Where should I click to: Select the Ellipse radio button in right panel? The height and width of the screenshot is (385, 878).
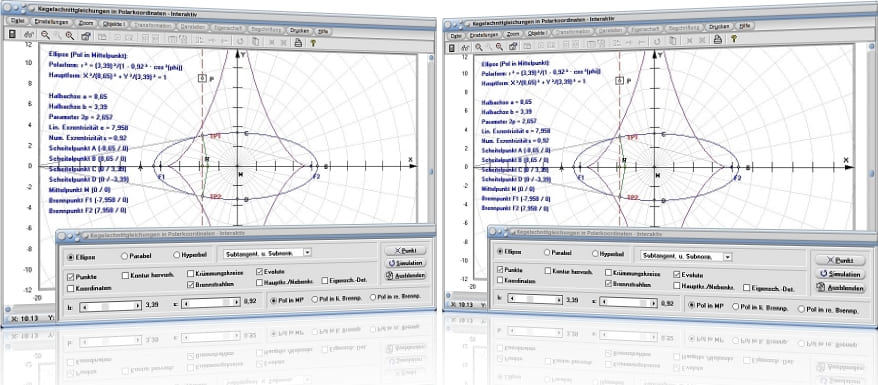coord(500,252)
